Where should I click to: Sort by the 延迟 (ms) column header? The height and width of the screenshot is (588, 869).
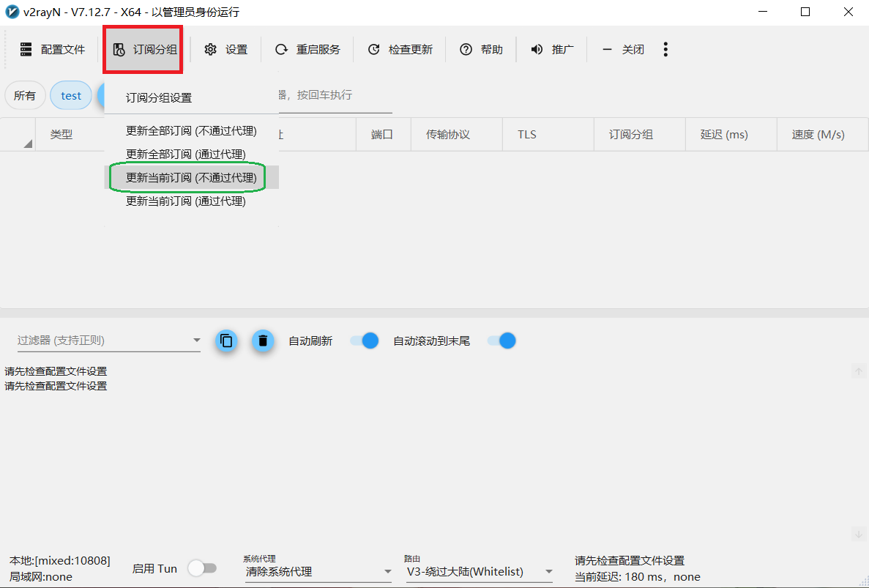[x=724, y=135]
